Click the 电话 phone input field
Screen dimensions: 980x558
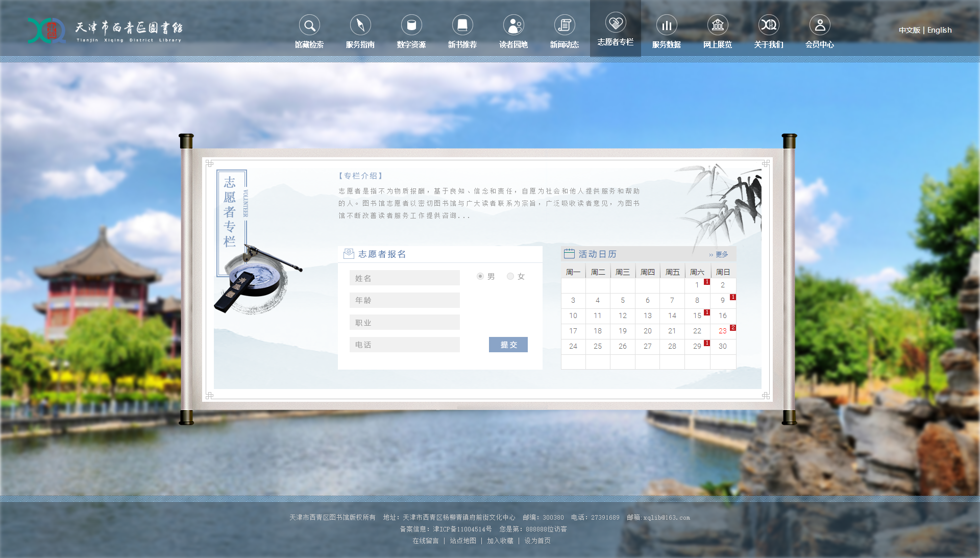pyautogui.click(x=404, y=345)
